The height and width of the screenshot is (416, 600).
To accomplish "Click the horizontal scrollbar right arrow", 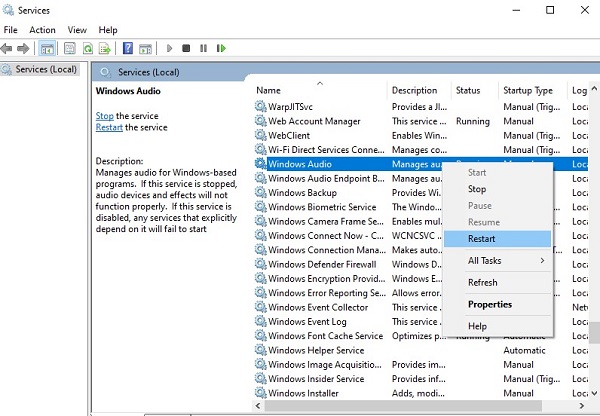I will pyautogui.click(x=582, y=406).
